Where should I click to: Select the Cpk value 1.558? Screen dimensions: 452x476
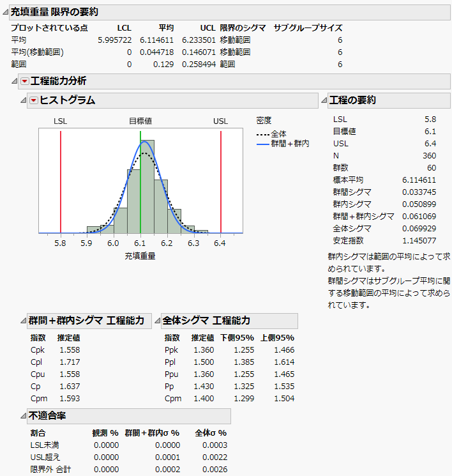tap(70, 350)
